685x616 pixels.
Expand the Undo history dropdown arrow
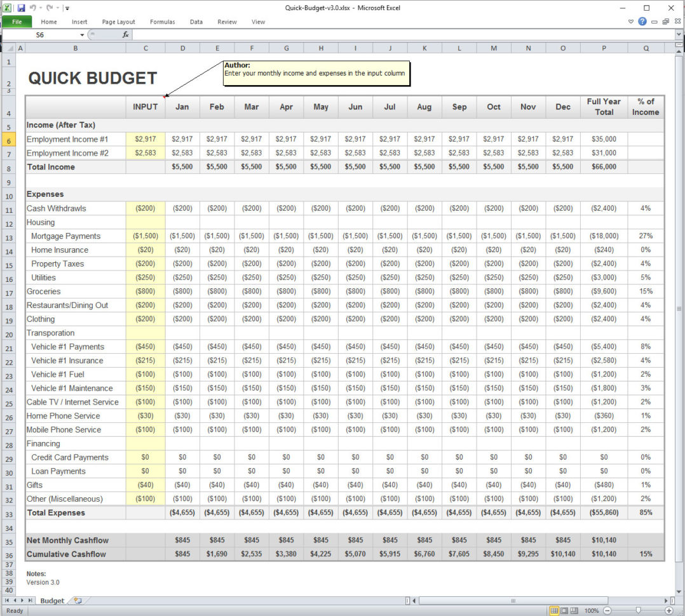41,8
